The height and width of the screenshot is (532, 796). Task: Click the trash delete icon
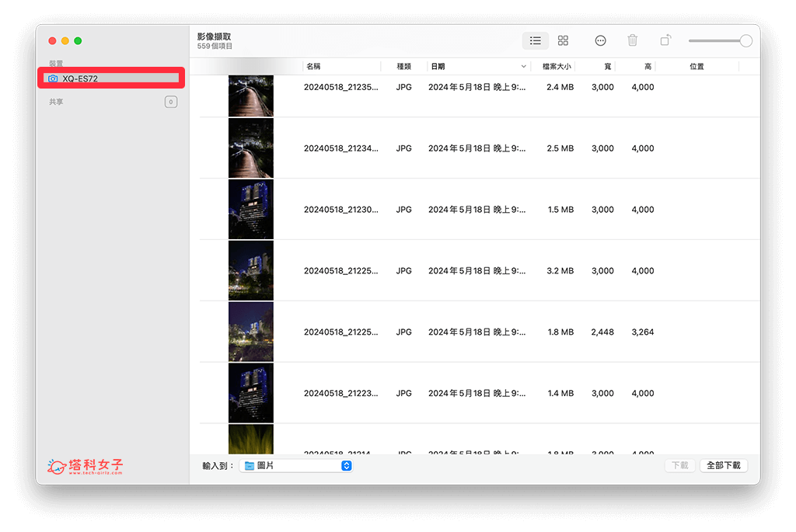632,40
